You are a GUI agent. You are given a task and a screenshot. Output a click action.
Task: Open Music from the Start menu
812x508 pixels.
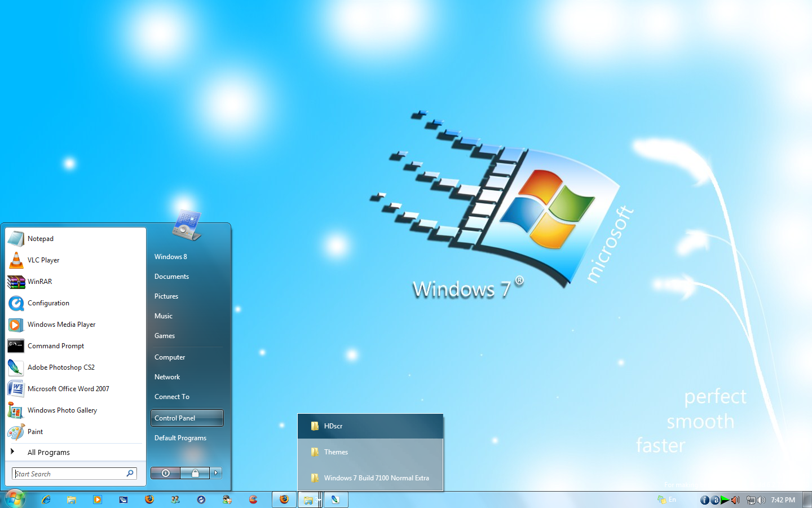pos(187,316)
